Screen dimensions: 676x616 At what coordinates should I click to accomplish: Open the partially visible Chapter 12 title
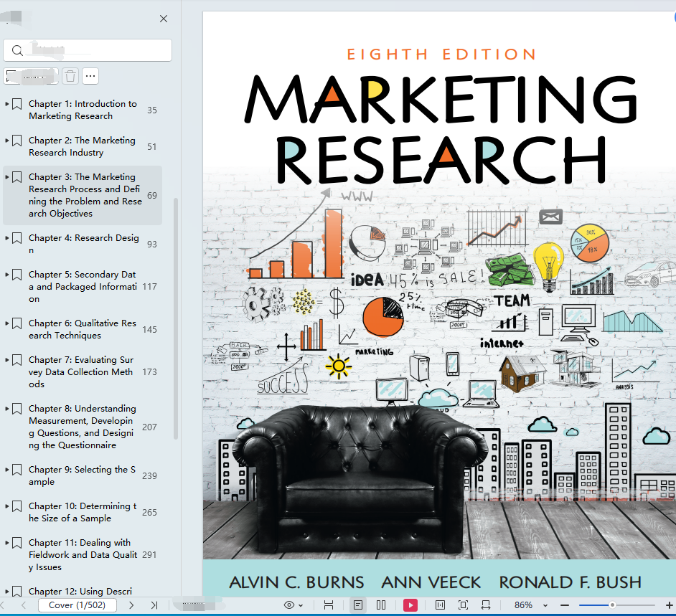pyautogui.click(x=80, y=592)
